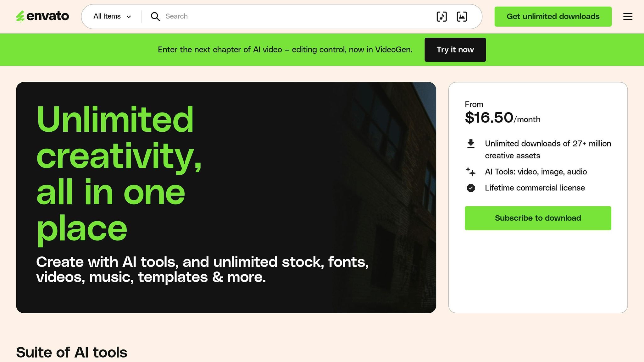This screenshot has width=644, height=362.
Task: Open search by image icon
Action: pyautogui.click(x=462, y=16)
